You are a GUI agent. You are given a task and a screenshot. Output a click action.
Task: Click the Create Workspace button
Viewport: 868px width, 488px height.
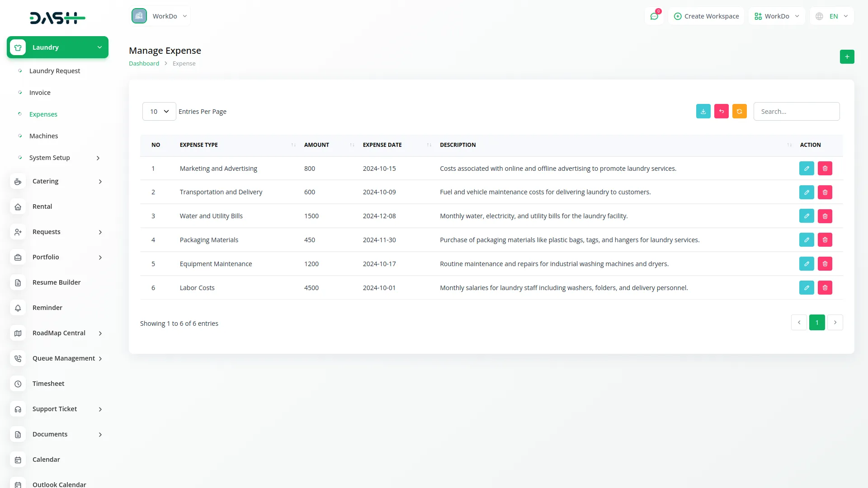pos(706,16)
